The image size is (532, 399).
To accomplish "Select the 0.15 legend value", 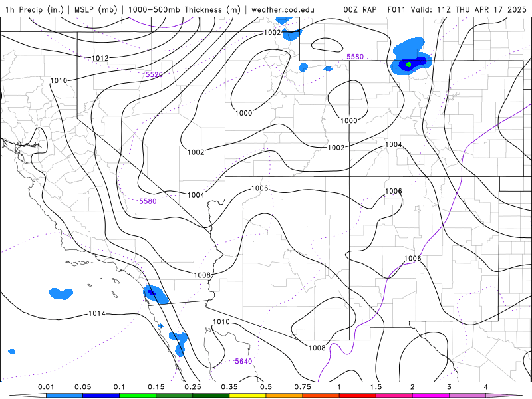I will (156, 387).
